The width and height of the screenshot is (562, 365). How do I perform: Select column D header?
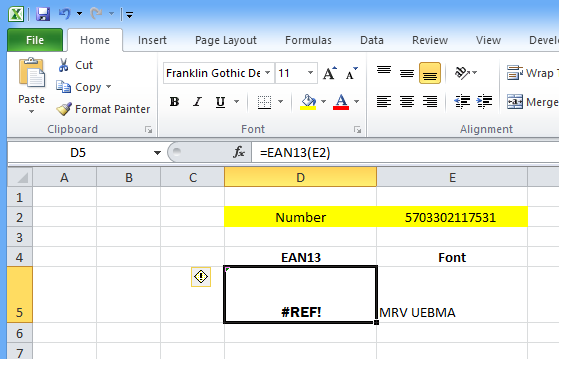[x=300, y=177]
